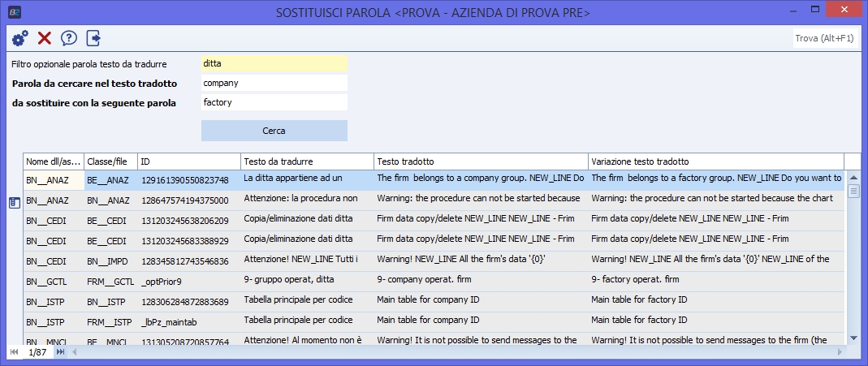Click the Testo da tradurre column header

(x=307, y=161)
